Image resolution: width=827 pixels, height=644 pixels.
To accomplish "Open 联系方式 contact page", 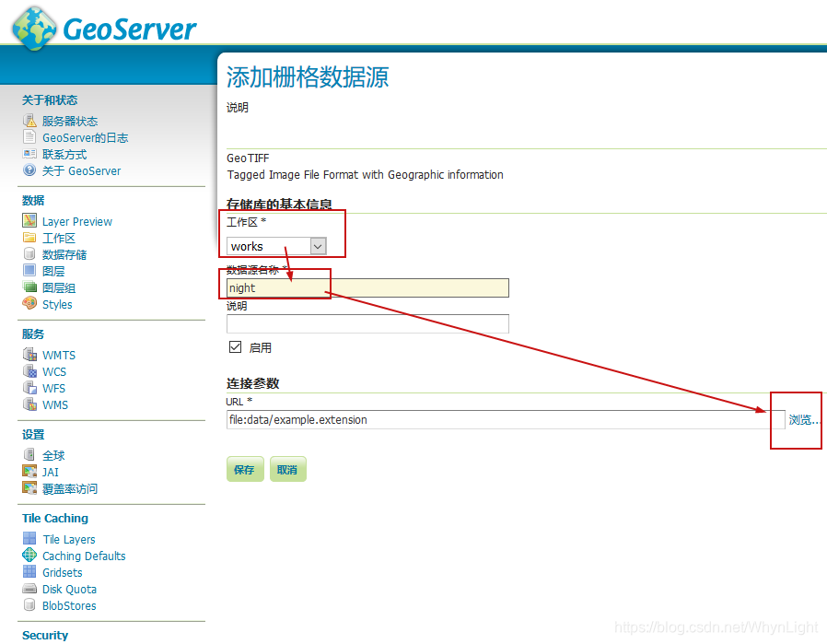I will click(64, 155).
